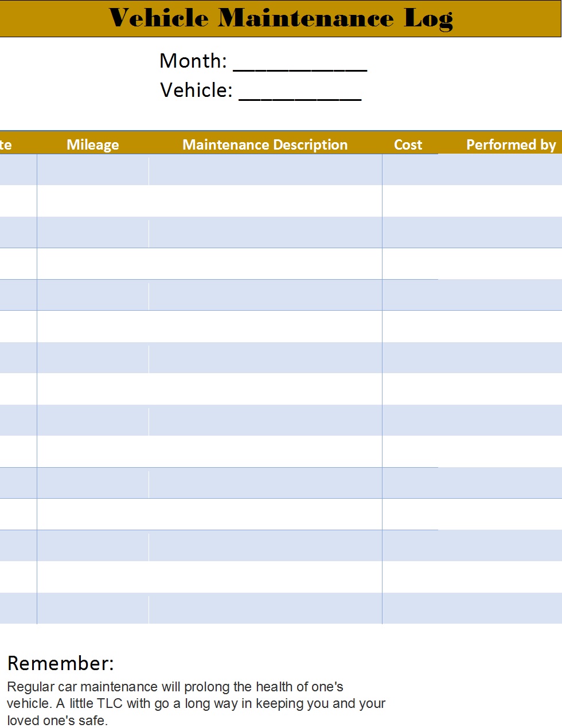Click the 'Regular car maintenance' reminder paragraph

point(196,703)
